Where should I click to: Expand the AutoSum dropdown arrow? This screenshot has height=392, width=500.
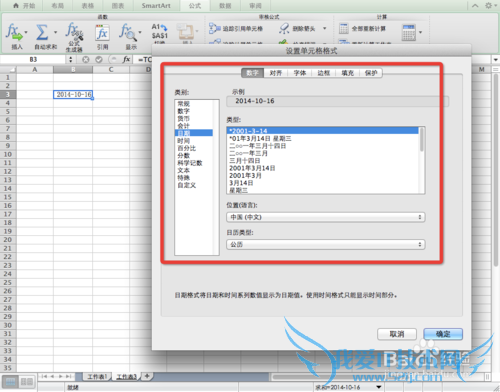(x=55, y=32)
